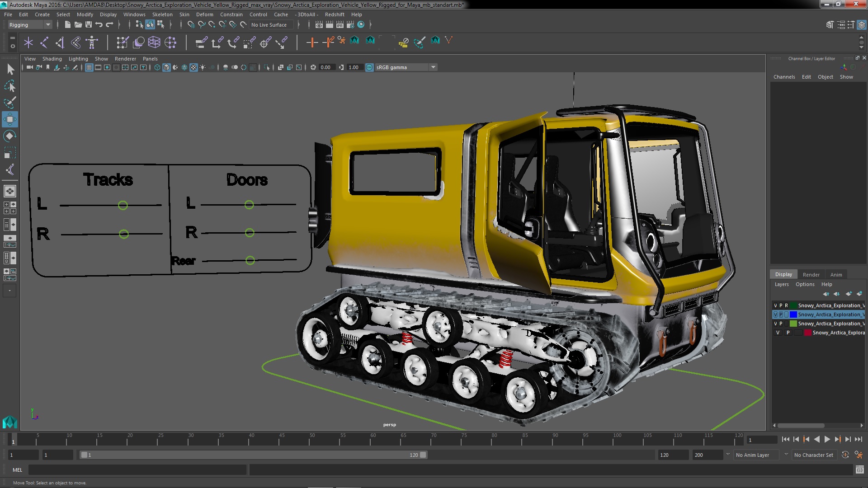Play the animation backward
Viewport: 868px width, 488px height.
816,439
